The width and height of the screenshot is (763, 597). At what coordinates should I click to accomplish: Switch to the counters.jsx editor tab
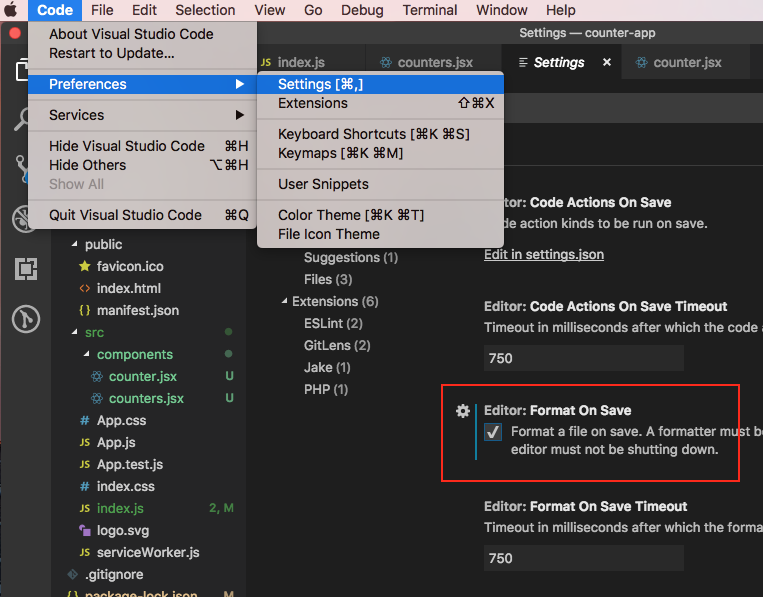coord(433,62)
